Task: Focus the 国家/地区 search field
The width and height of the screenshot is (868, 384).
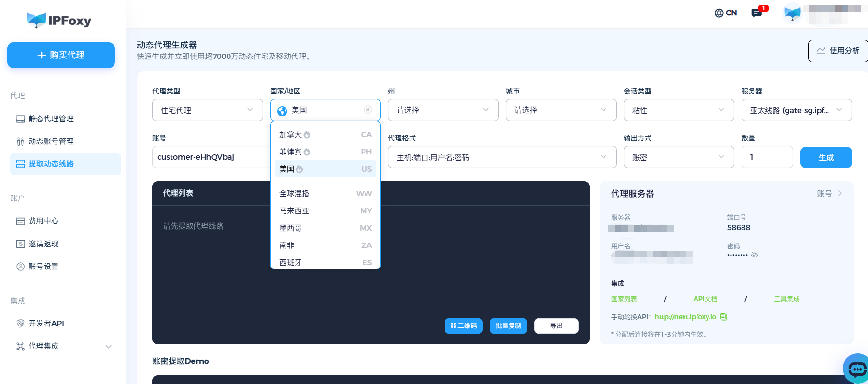Action: pyautogui.click(x=326, y=110)
